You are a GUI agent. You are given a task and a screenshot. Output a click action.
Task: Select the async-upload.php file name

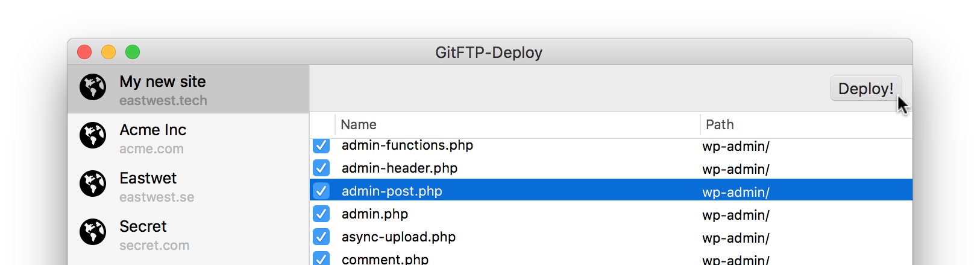[x=398, y=237]
